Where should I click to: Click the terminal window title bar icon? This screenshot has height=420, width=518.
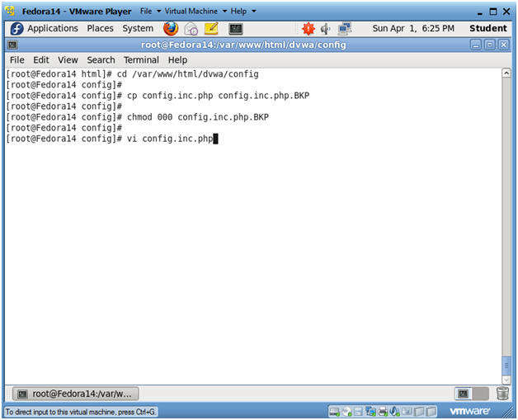12,45
